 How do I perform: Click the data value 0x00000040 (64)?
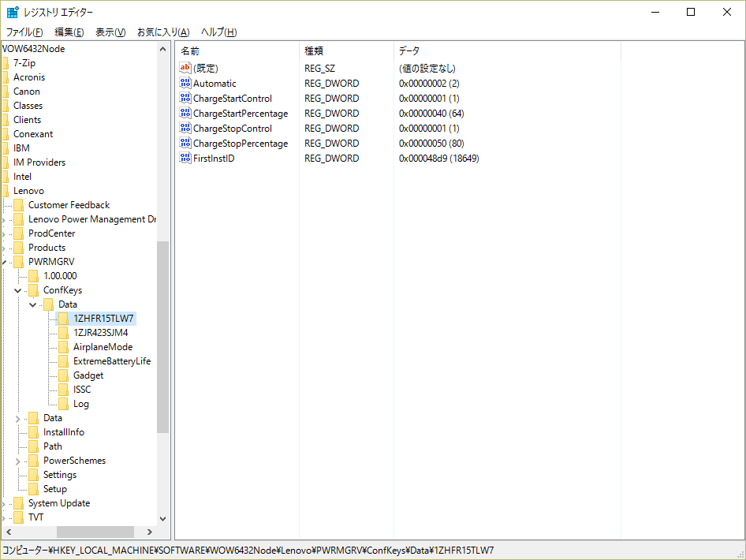click(431, 114)
